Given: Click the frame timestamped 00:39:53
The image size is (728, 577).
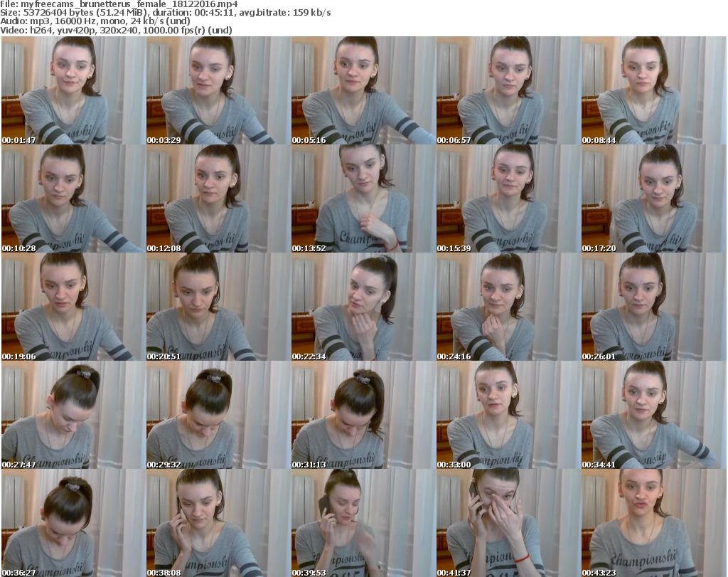Looking at the screenshot, I should [x=363, y=523].
